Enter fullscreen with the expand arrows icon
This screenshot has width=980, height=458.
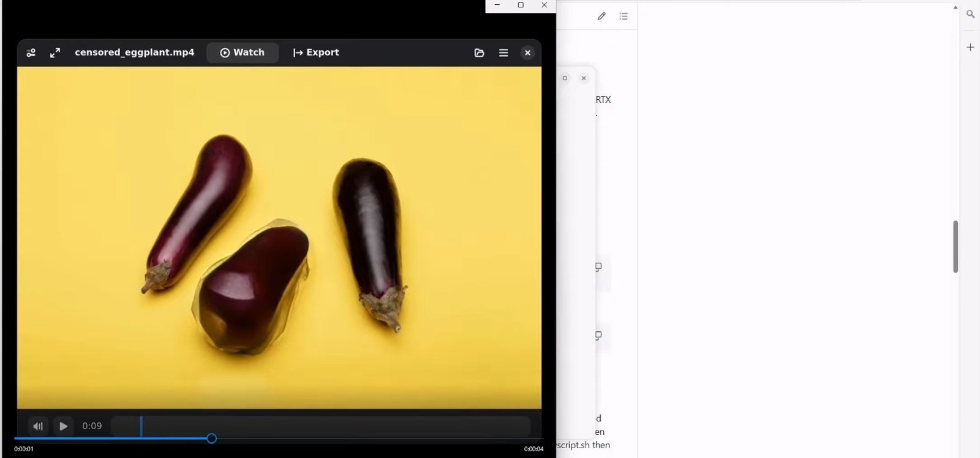tap(55, 53)
